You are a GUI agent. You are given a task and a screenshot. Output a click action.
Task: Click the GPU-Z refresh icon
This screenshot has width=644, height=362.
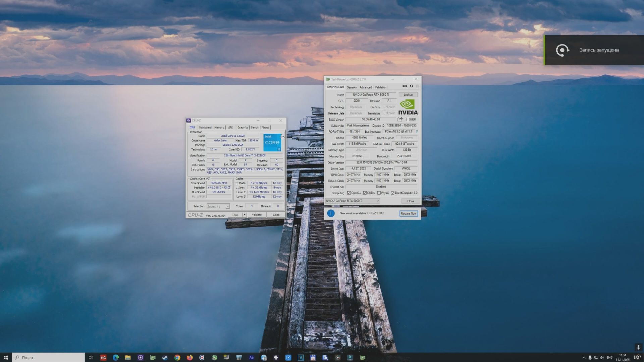pyautogui.click(x=411, y=86)
